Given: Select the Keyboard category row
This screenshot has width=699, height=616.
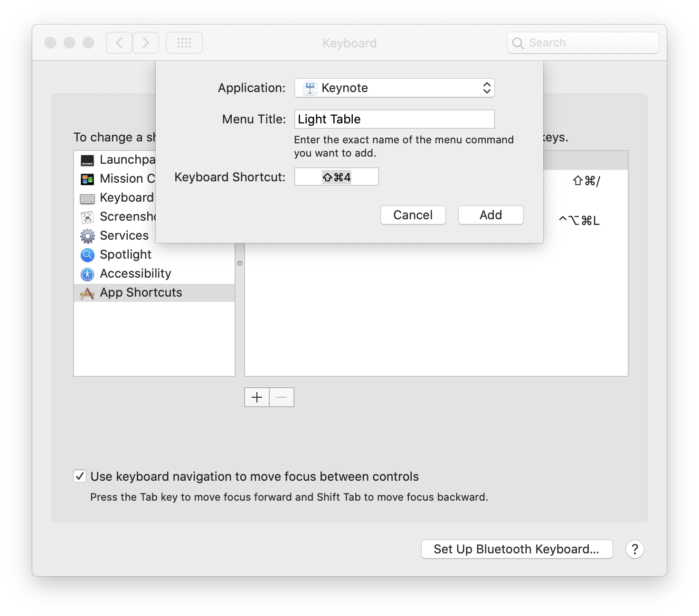Looking at the screenshot, I should click(x=115, y=197).
